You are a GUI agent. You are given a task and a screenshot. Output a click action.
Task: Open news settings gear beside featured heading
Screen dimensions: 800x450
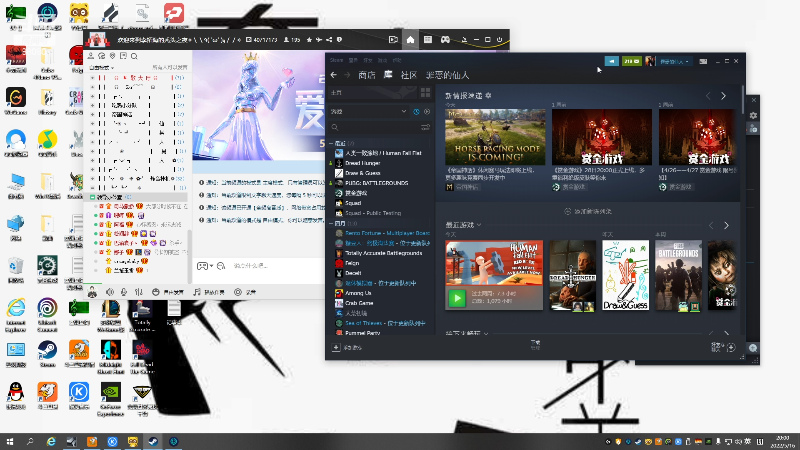pos(488,95)
